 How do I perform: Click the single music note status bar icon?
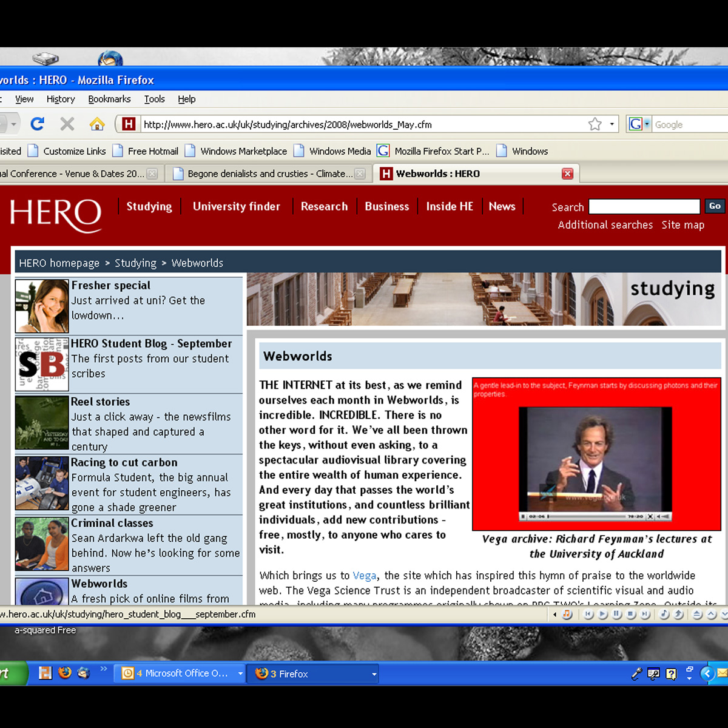point(664,615)
